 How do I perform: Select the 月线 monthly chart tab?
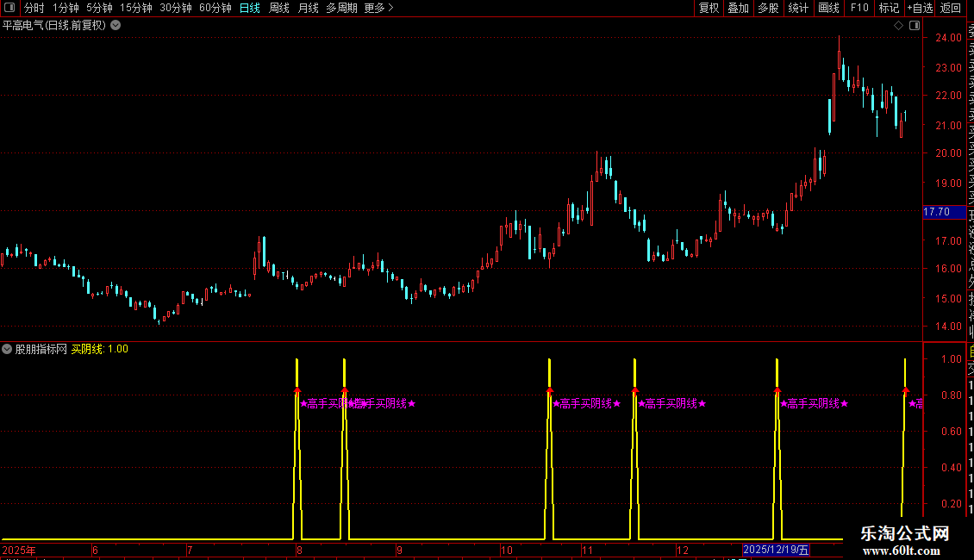click(x=308, y=8)
